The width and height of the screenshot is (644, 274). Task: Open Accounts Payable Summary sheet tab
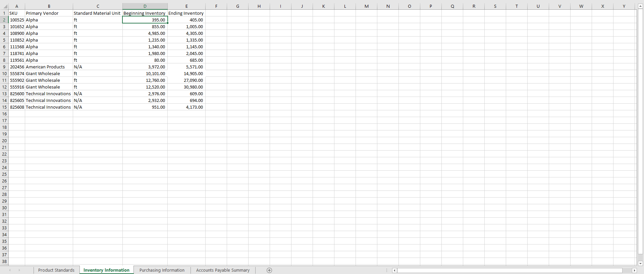tap(223, 270)
